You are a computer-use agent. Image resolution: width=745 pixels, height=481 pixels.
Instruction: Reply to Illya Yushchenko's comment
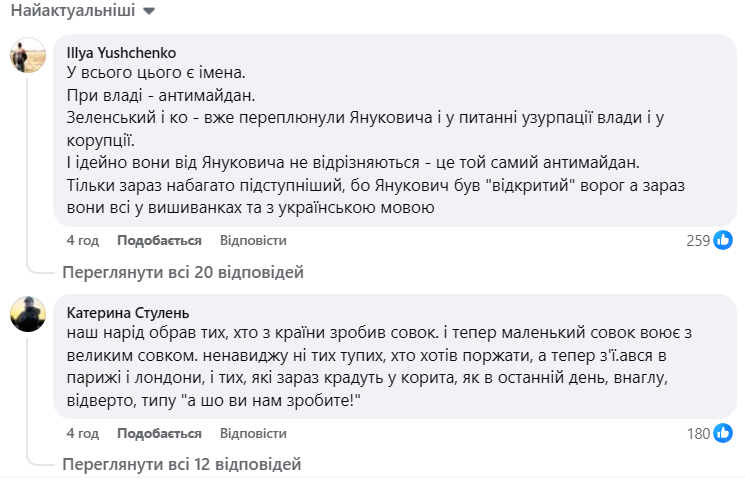click(x=253, y=241)
